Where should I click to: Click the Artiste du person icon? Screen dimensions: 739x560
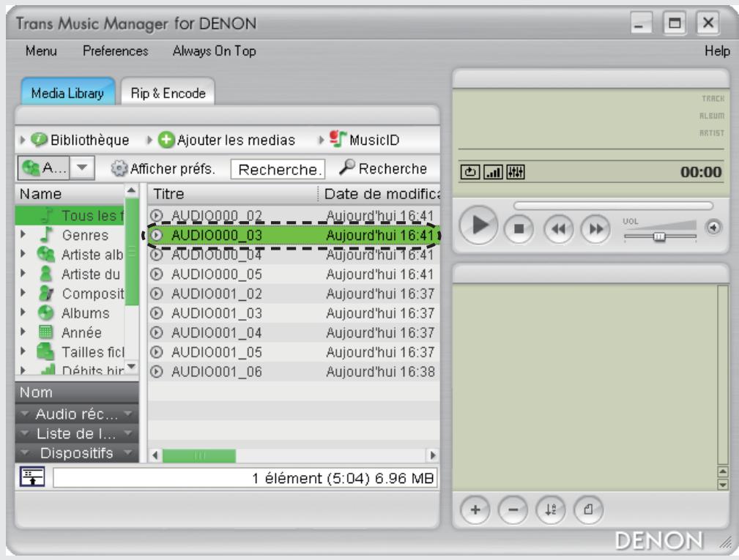45,274
